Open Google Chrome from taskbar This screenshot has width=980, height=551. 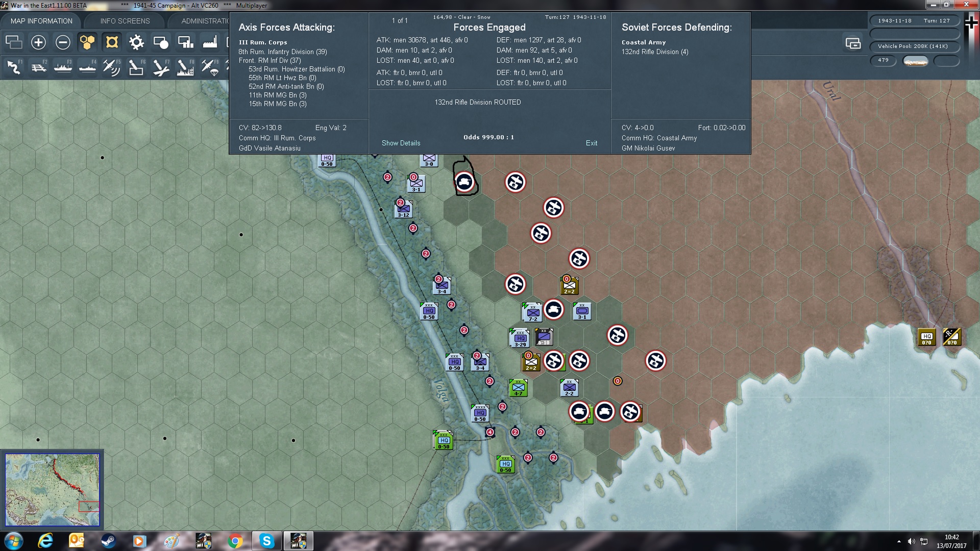235,541
